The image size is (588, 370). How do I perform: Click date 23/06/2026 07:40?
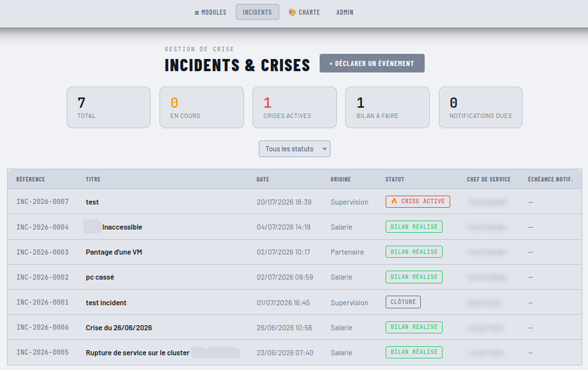coord(285,353)
